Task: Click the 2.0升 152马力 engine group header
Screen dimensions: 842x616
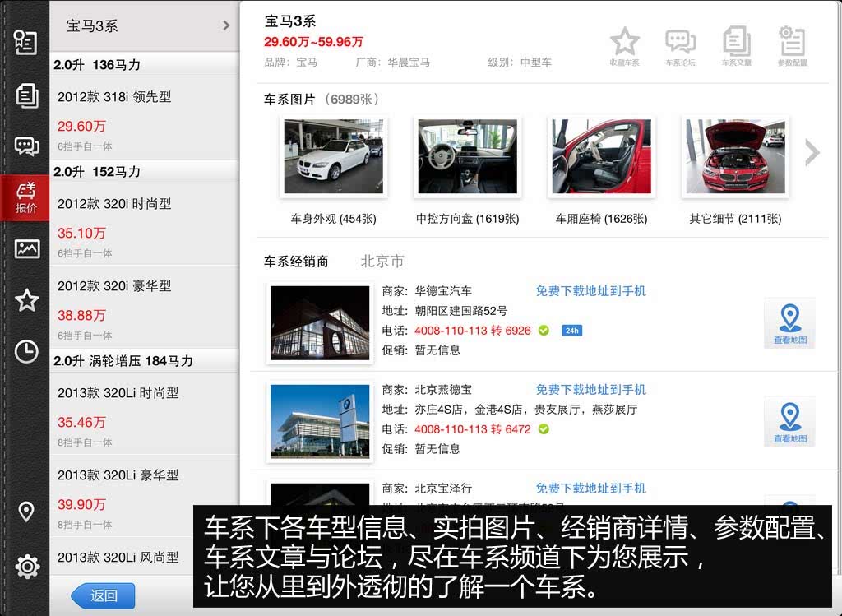Action: click(145, 172)
